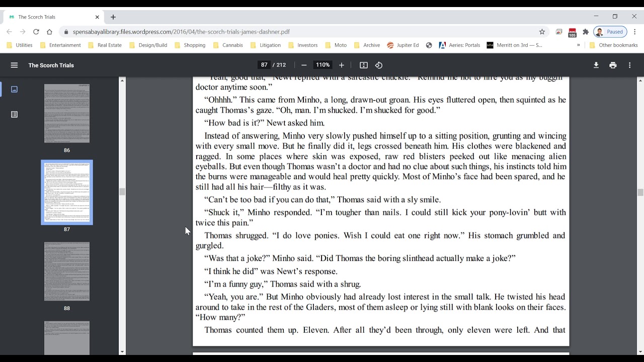
Task: Open the globe bookmark icon
Action: (x=429, y=45)
